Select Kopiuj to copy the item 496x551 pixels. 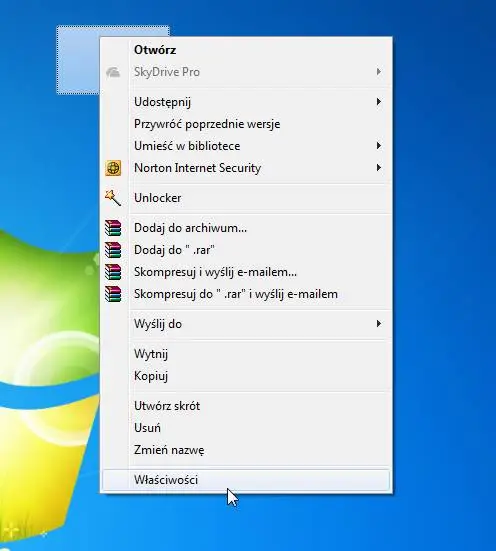(246, 376)
